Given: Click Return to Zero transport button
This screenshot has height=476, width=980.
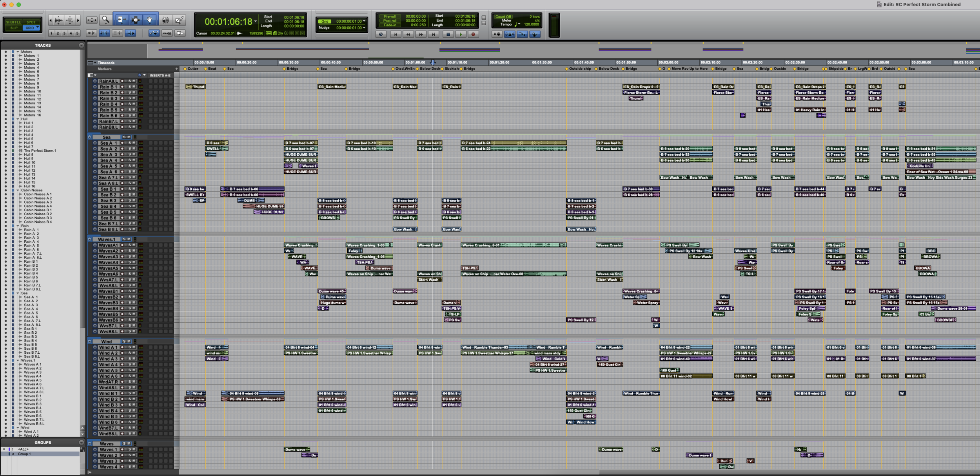Looking at the screenshot, I should tap(396, 35).
